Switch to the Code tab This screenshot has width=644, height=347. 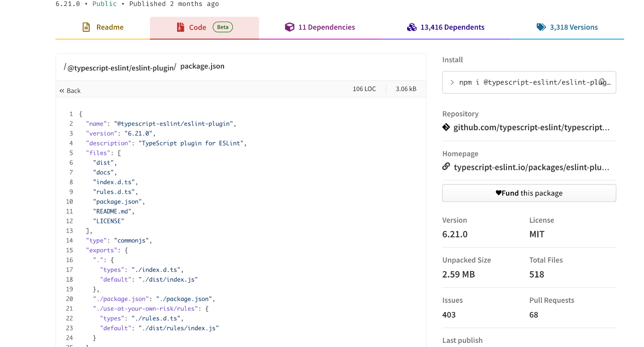pos(204,28)
